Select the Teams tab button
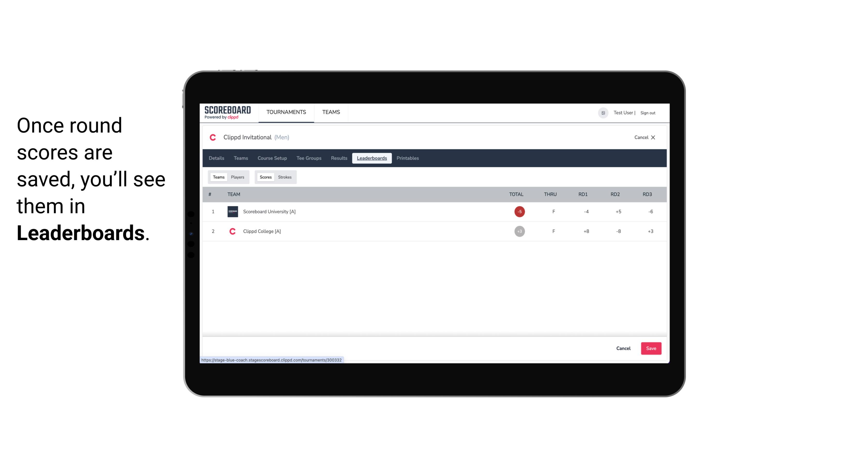Image resolution: width=868 pixels, height=467 pixels. coord(218,177)
